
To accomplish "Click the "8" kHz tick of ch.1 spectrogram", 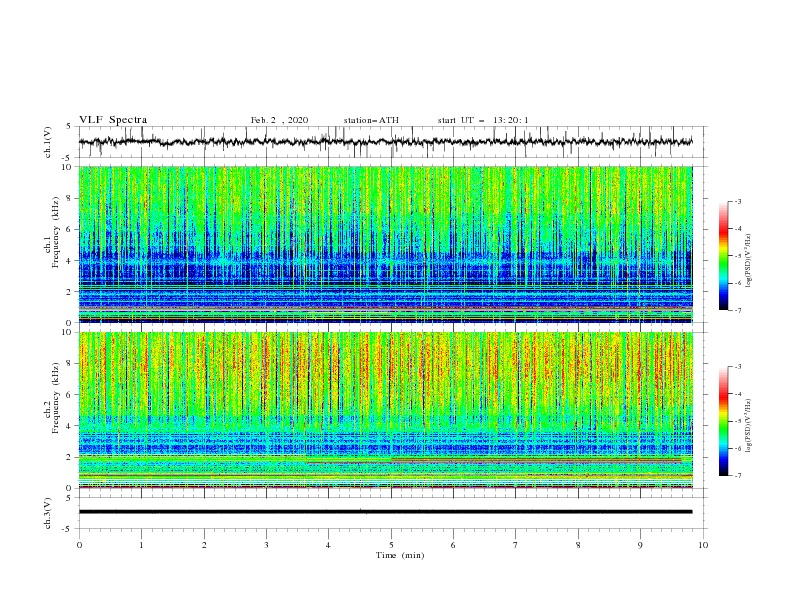I will click(69, 198).
